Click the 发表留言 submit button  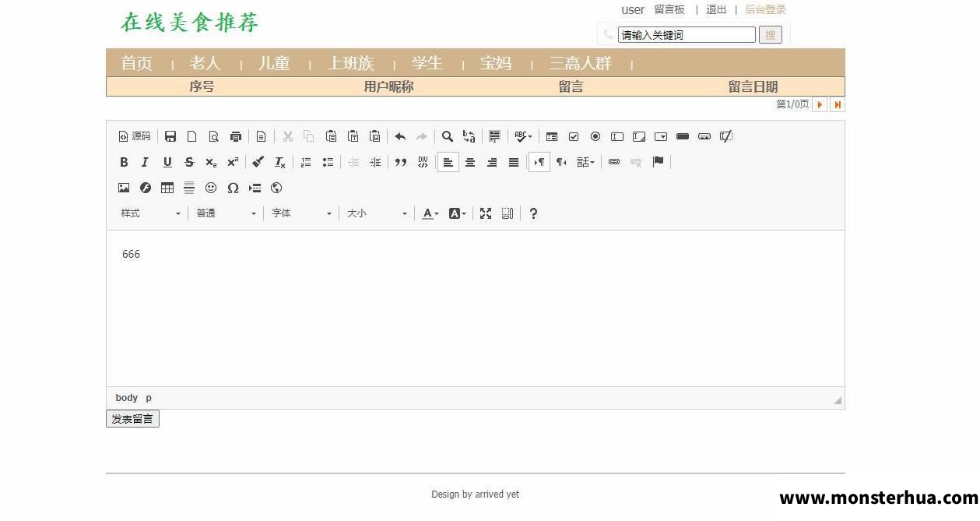pyautogui.click(x=132, y=419)
